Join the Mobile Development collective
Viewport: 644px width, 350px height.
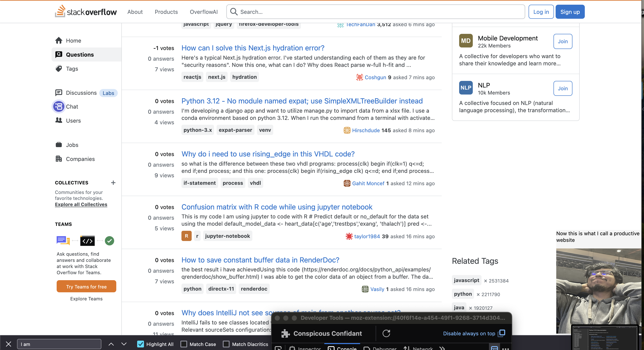point(562,41)
